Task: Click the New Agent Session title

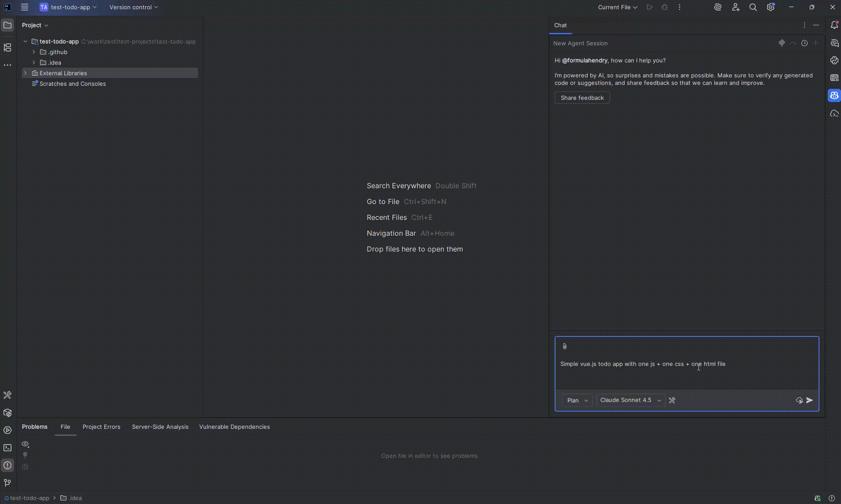Action: coord(580,43)
